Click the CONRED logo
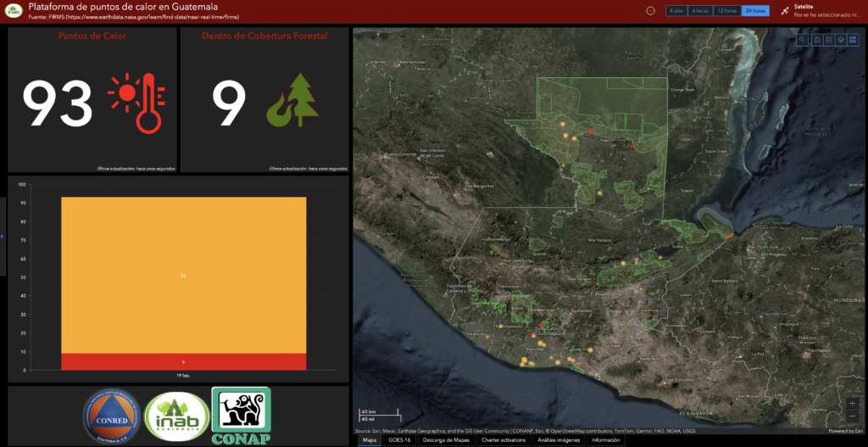 click(111, 416)
